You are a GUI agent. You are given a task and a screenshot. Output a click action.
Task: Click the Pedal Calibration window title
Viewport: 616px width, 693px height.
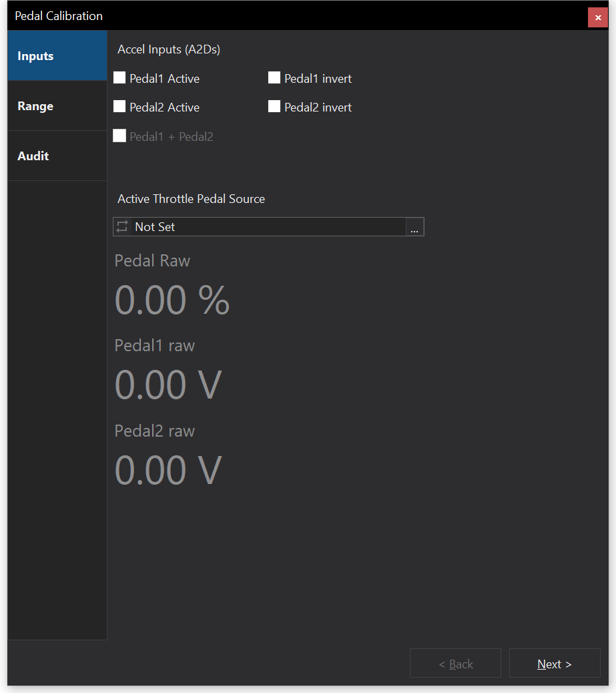click(59, 16)
